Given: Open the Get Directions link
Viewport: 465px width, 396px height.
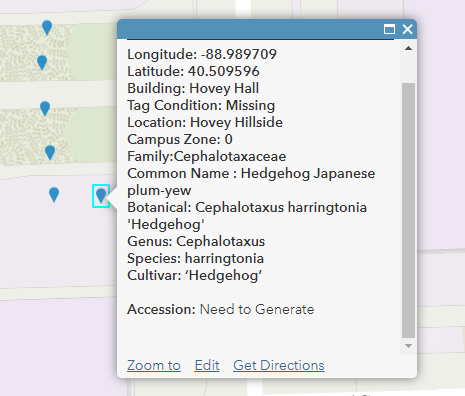Looking at the screenshot, I should click(x=279, y=365).
